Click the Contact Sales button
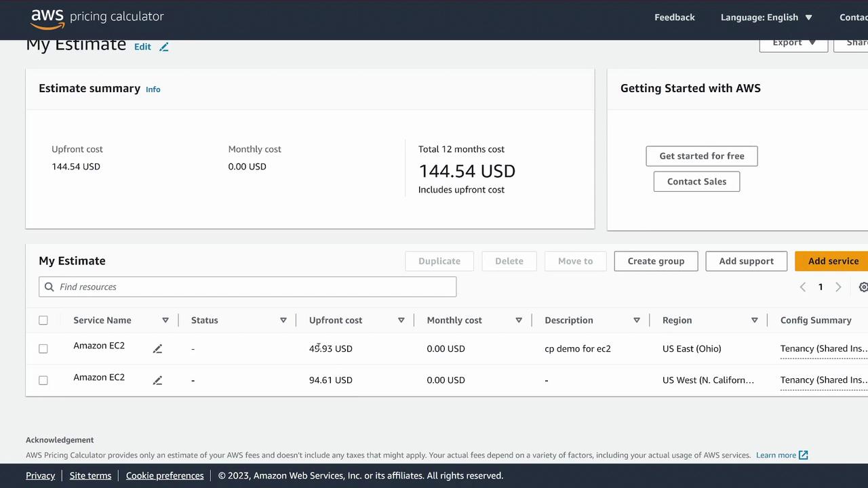 (696, 182)
